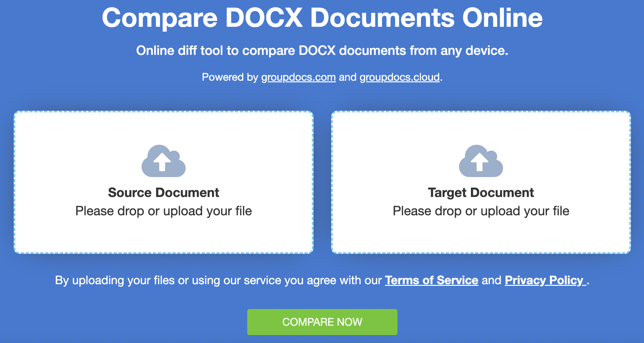Open the Privacy Policy link
Viewport: 644px width, 343px height.
[x=544, y=280]
